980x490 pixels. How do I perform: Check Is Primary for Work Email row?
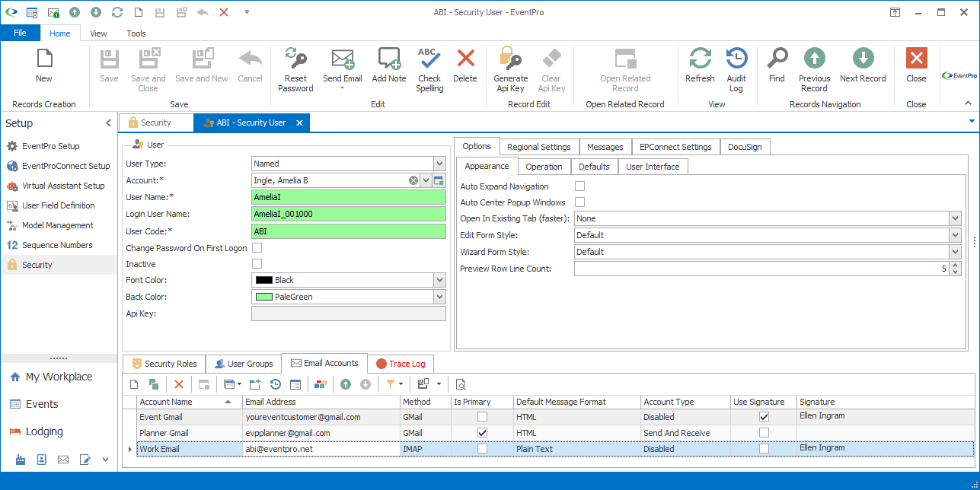tap(482, 449)
